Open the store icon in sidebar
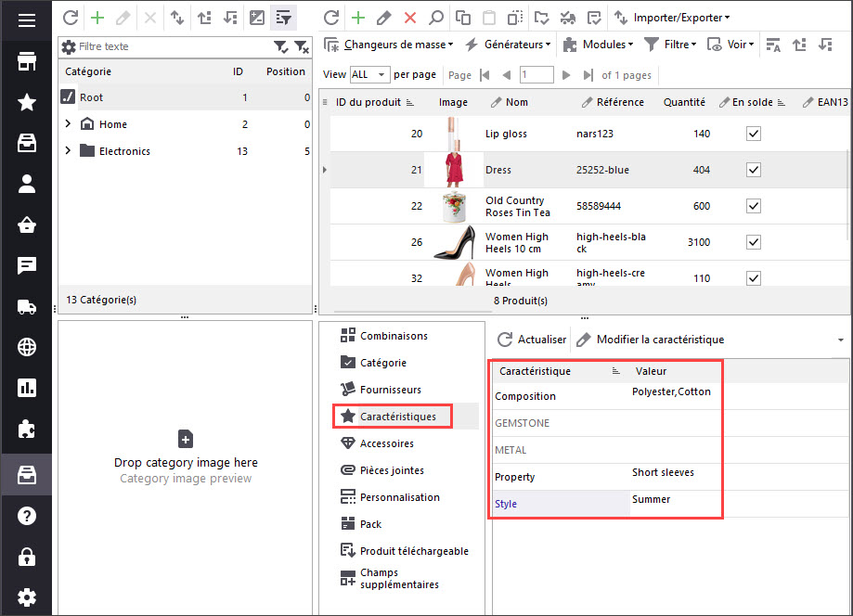853x616 pixels. [27, 61]
